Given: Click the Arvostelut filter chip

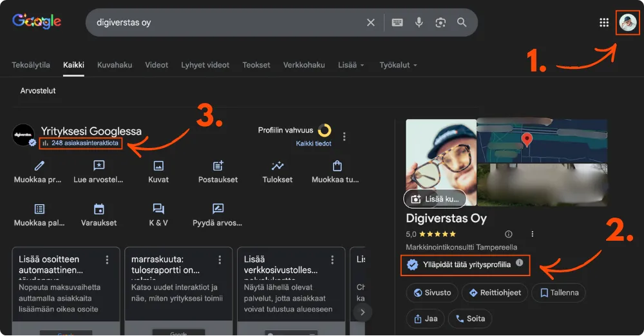Looking at the screenshot, I should click(38, 91).
